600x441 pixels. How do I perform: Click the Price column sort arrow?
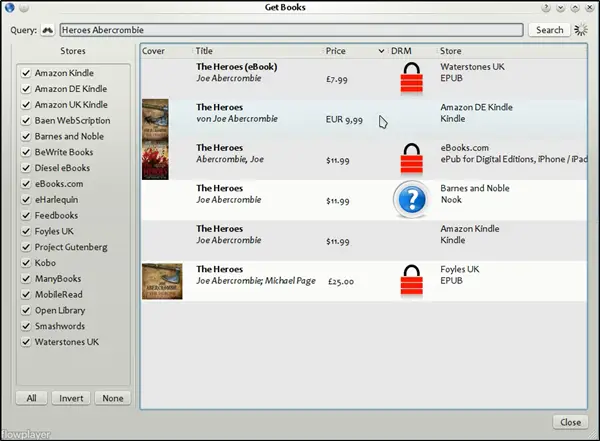pos(381,51)
